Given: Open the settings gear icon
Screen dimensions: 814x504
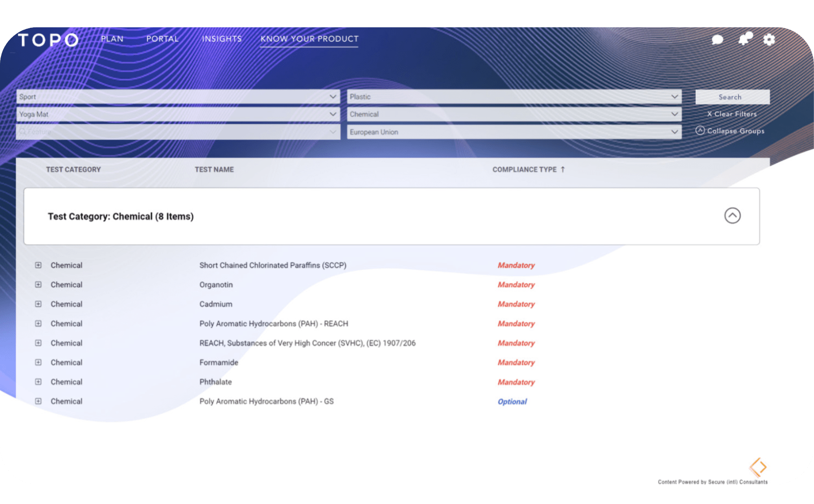Looking at the screenshot, I should click(769, 40).
